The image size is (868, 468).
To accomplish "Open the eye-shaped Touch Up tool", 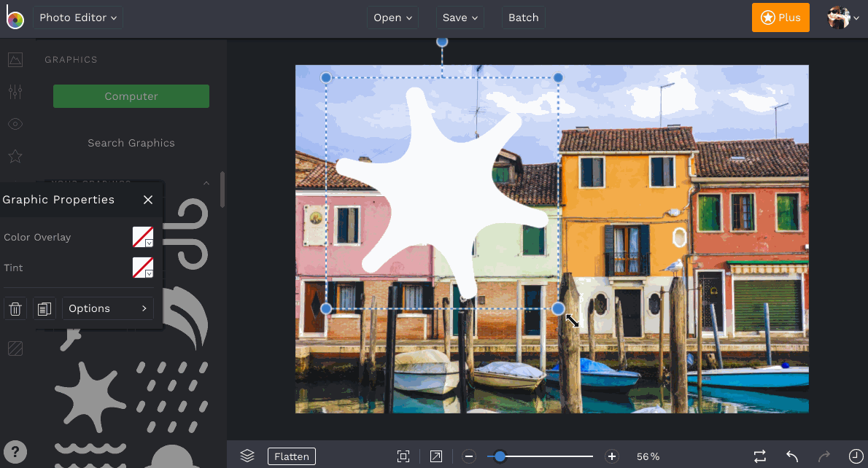I will (x=15, y=124).
